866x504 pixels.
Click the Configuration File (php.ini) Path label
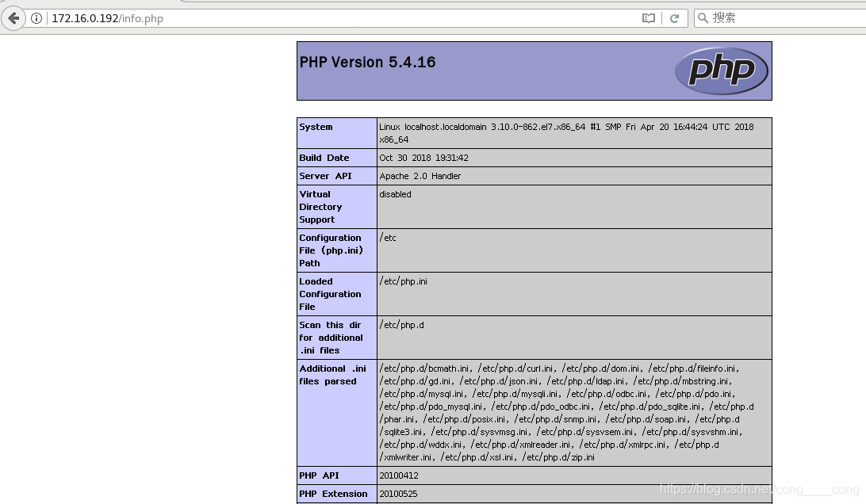tap(331, 250)
